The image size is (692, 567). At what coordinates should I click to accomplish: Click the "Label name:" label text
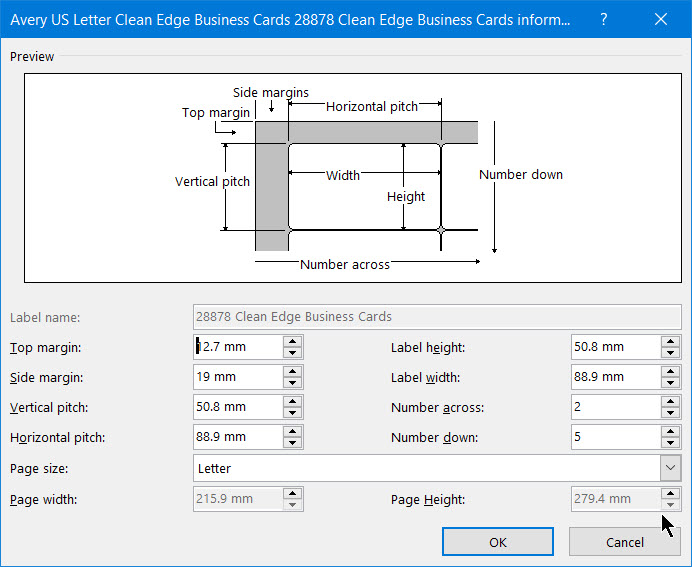45,318
